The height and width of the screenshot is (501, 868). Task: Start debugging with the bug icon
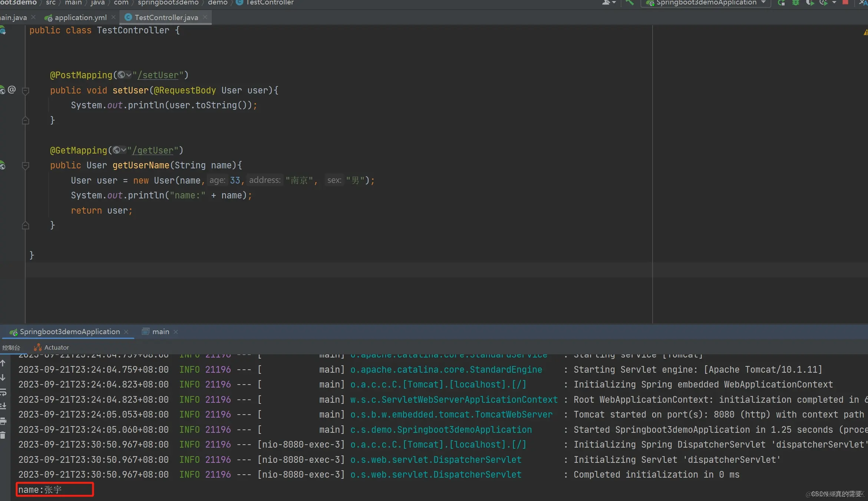pyautogui.click(x=795, y=3)
